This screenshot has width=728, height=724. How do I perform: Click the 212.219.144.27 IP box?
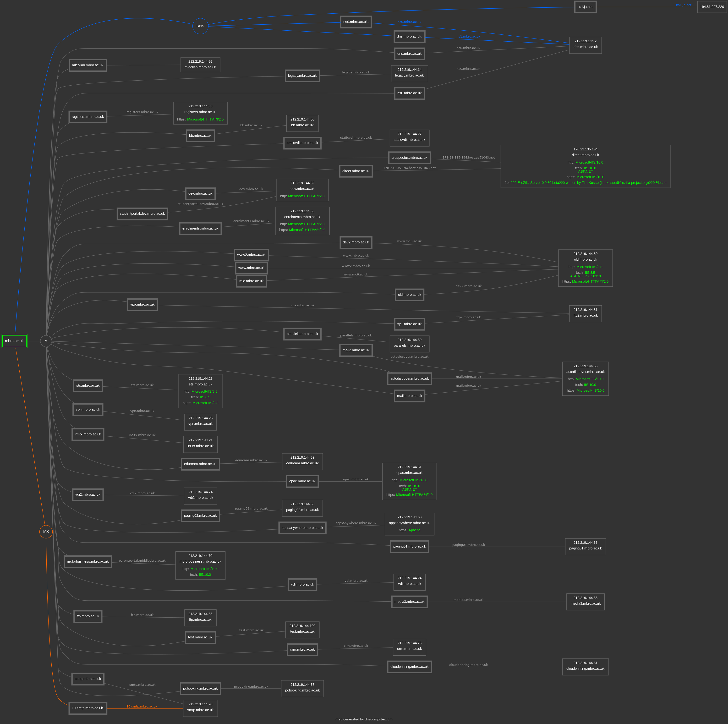coord(409,138)
